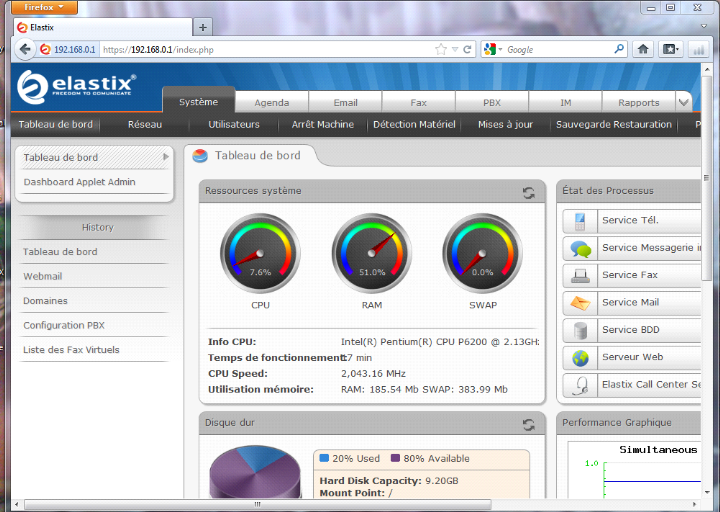Viewport: 720px width, 512px height.
Task: Click the Service Tél. phone icon
Action: [x=580, y=221]
